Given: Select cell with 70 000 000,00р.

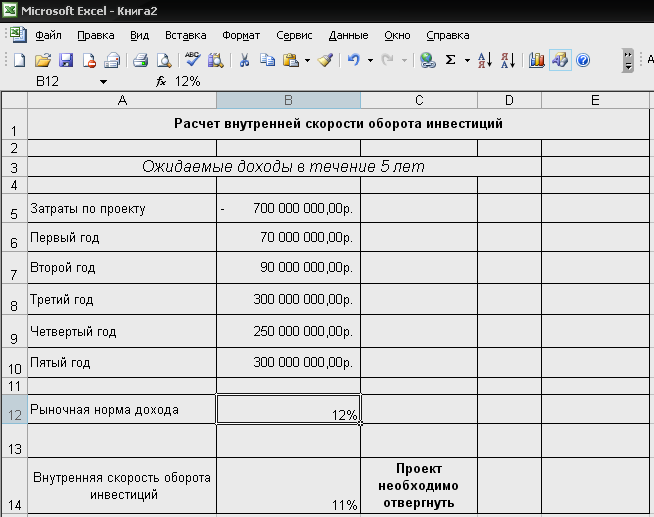Looking at the screenshot, I should (288, 237).
